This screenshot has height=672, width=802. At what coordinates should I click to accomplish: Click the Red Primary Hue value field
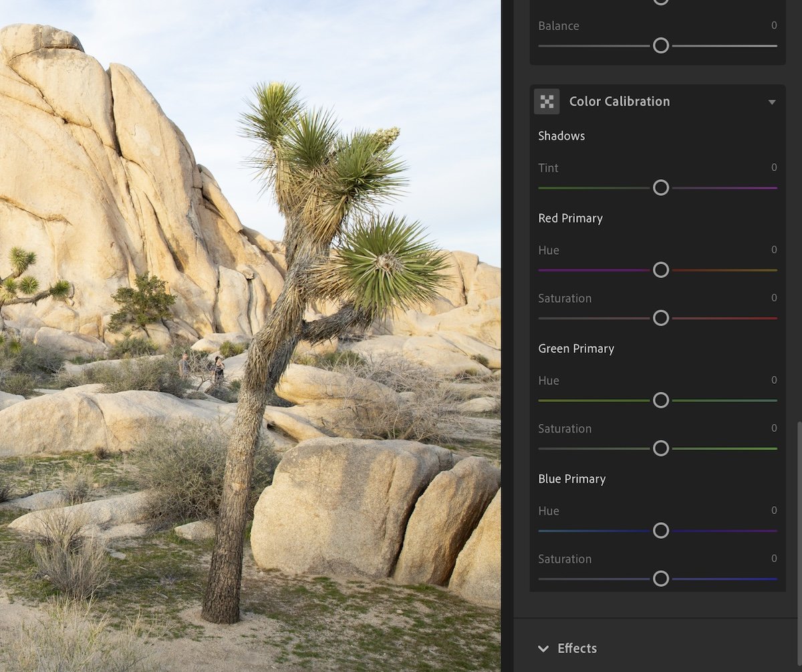tap(773, 250)
